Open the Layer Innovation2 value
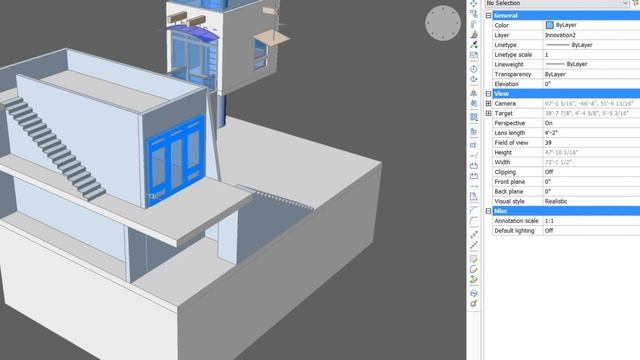This screenshot has height=360, width=640. coord(591,35)
